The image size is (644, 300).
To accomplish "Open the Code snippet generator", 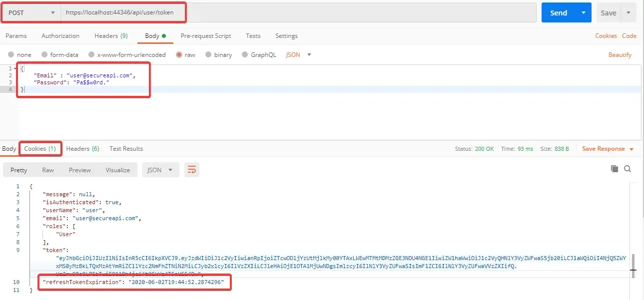I will tap(630, 36).
